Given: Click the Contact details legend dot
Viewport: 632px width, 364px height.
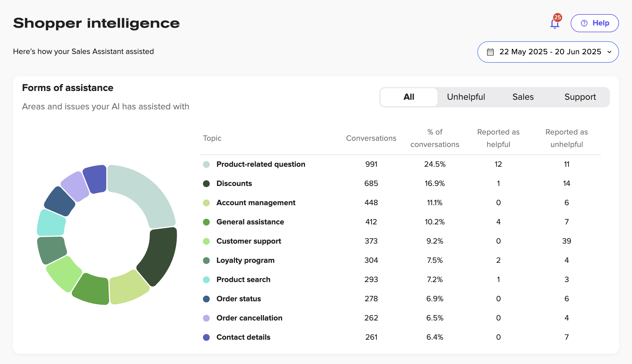Looking at the screenshot, I should click(206, 337).
